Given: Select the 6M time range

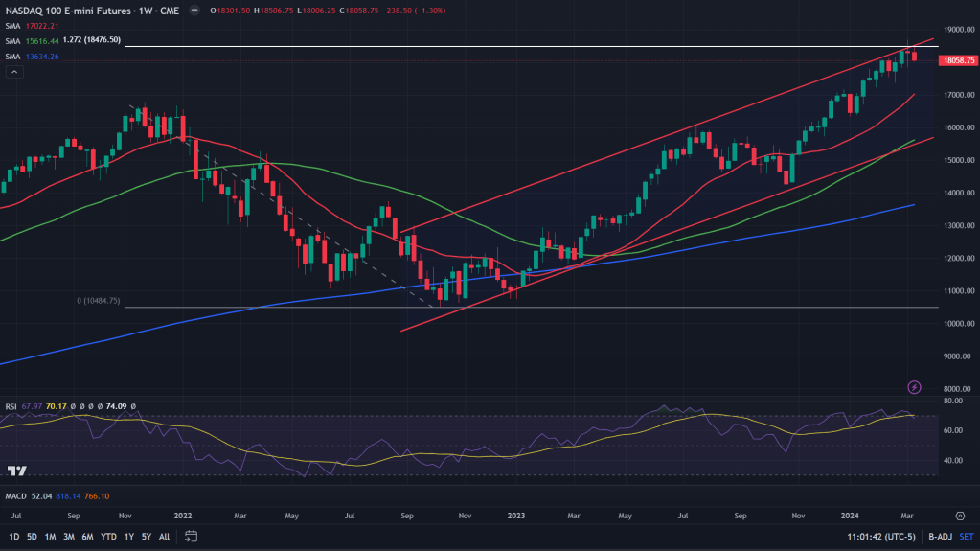Looking at the screenshot, I should [87, 537].
